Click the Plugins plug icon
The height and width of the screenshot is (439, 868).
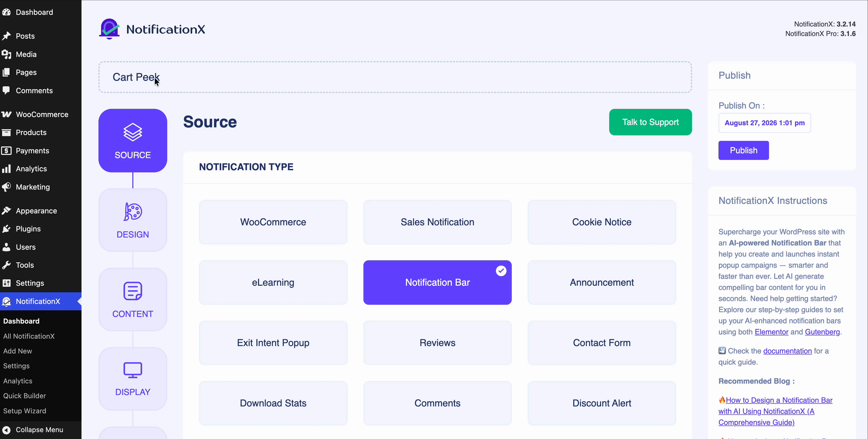(6, 229)
